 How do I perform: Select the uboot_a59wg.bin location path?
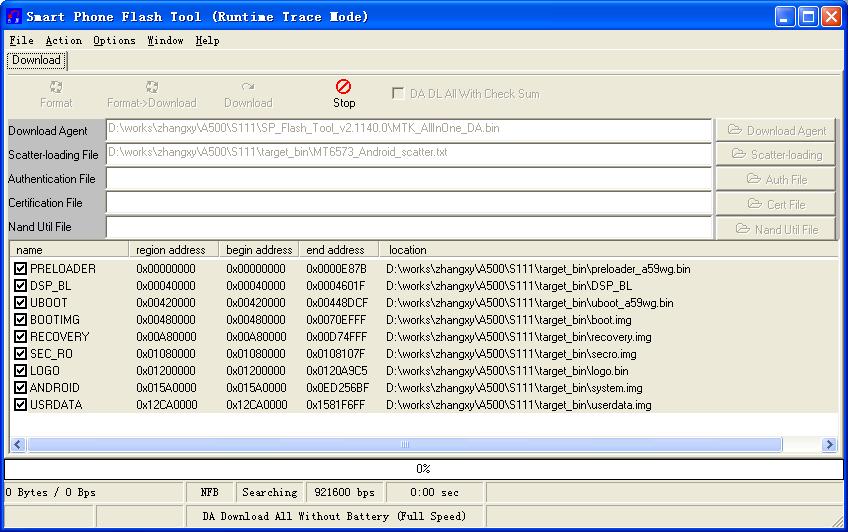pos(529,303)
